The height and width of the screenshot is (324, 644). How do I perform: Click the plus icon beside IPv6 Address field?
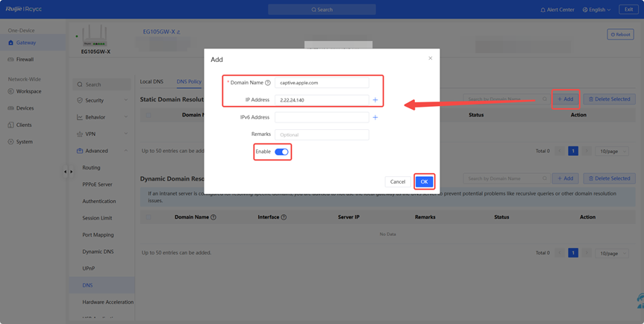tap(375, 117)
